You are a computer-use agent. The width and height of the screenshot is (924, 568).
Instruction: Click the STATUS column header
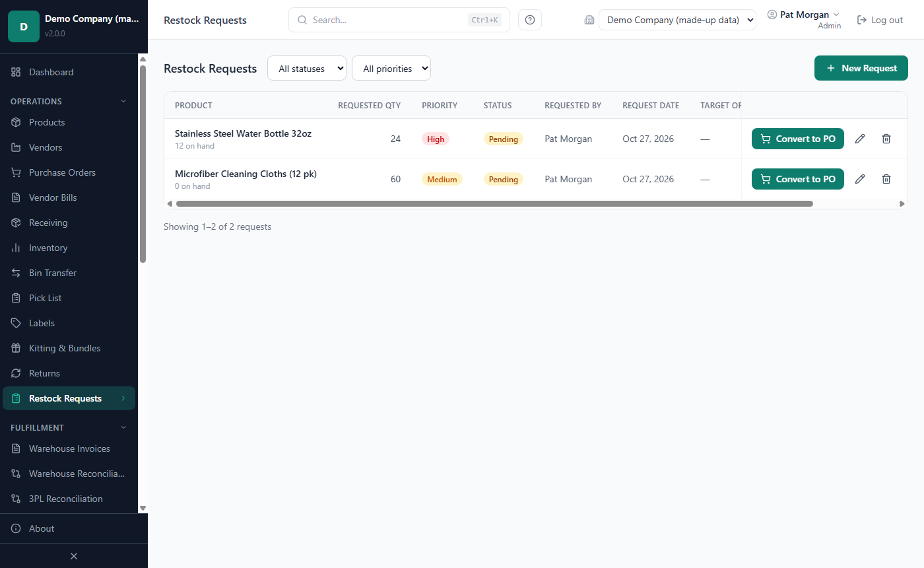(x=498, y=106)
